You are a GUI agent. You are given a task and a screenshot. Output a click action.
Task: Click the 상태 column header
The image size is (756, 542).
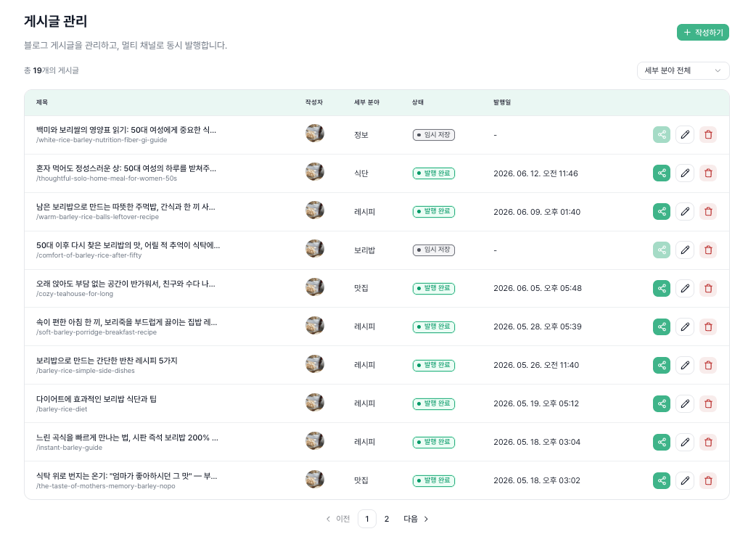pyautogui.click(x=417, y=102)
